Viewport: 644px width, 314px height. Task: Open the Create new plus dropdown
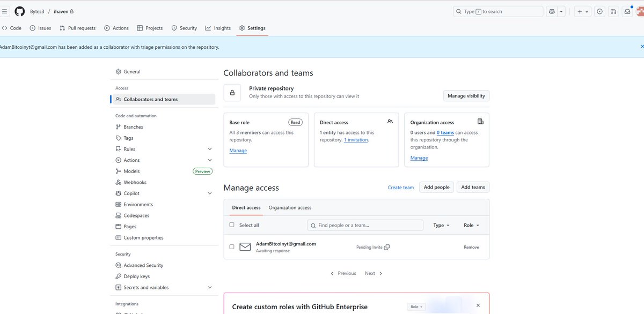(582, 11)
